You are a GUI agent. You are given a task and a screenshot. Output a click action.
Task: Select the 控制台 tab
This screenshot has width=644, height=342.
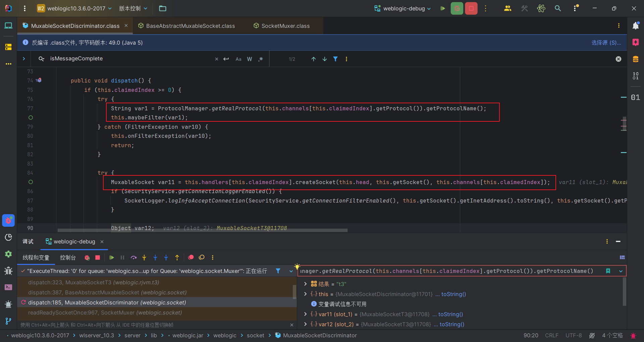[68, 258]
